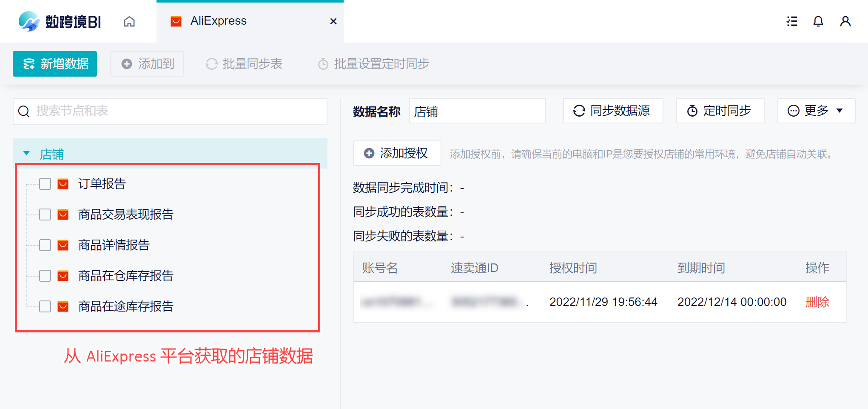This screenshot has height=409, width=868.
Task: Click the 定时同步 button
Action: tap(720, 111)
